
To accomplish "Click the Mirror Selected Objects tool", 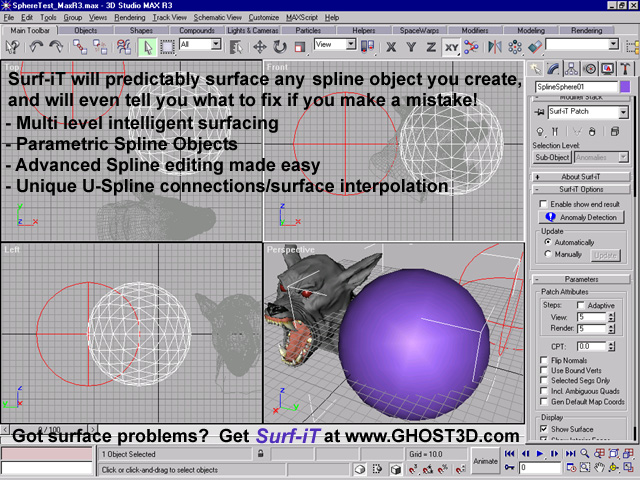I will [x=495, y=47].
